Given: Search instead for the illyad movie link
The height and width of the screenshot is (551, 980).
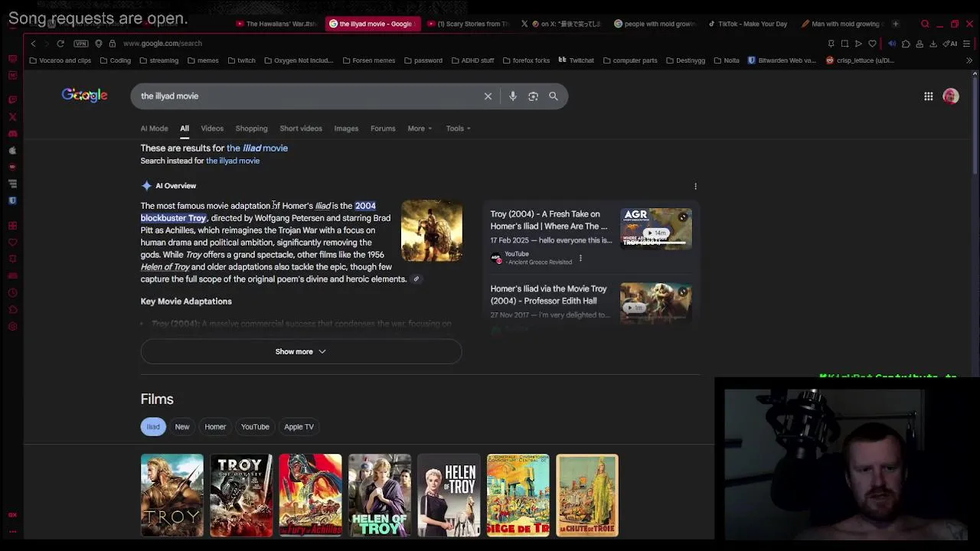Looking at the screenshot, I should click(x=233, y=161).
